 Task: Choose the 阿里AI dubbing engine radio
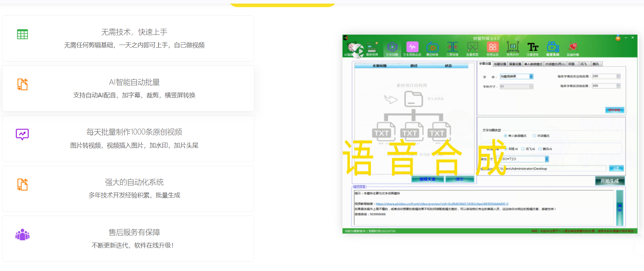(506, 149)
